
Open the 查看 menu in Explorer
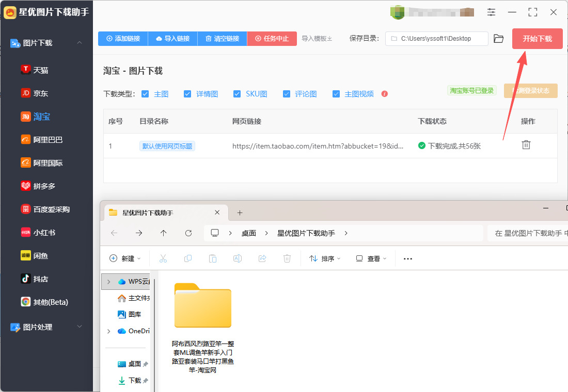pos(371,258)
